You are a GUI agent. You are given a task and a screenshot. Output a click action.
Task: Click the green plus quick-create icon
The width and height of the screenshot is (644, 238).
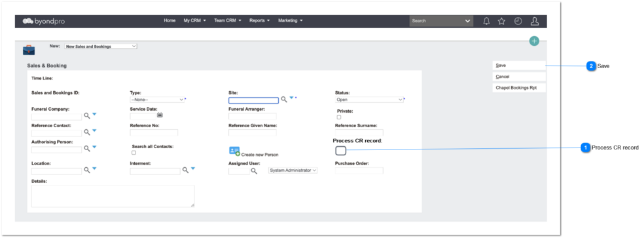pyautogui.click(x=534, y=41)
